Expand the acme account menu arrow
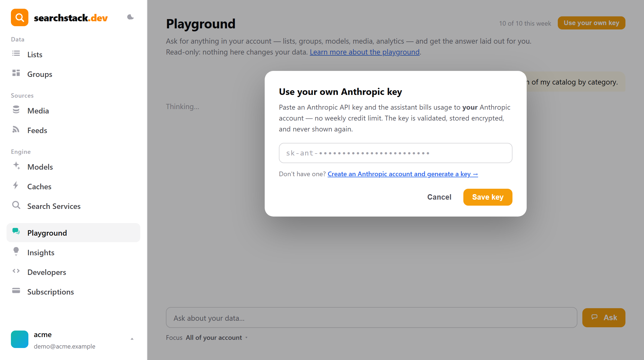Viewport: 644px width, 360px height. pos(132,339)
